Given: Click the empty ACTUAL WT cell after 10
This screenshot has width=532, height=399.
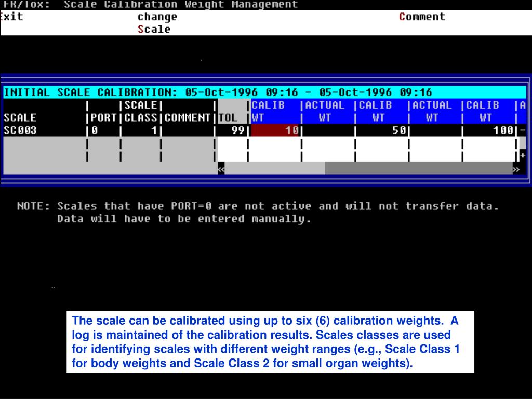Looking at the screenshot, I should pos(328,130).
